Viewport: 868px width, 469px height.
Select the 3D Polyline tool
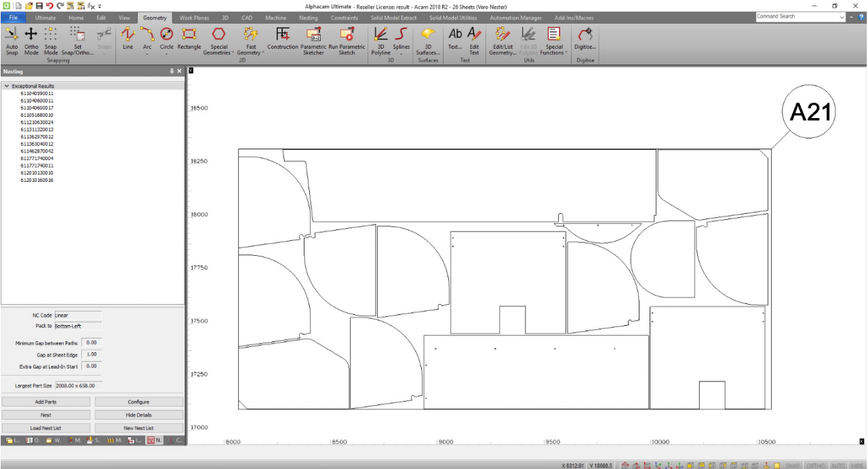pyautogui.click(x=380, y=41)
